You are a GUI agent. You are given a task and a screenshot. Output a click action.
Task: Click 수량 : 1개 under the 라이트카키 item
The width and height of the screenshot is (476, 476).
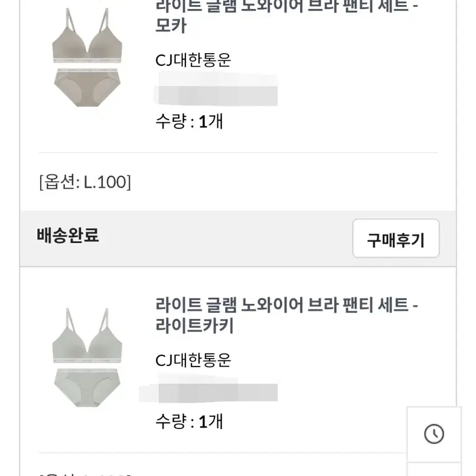(189, 421)
